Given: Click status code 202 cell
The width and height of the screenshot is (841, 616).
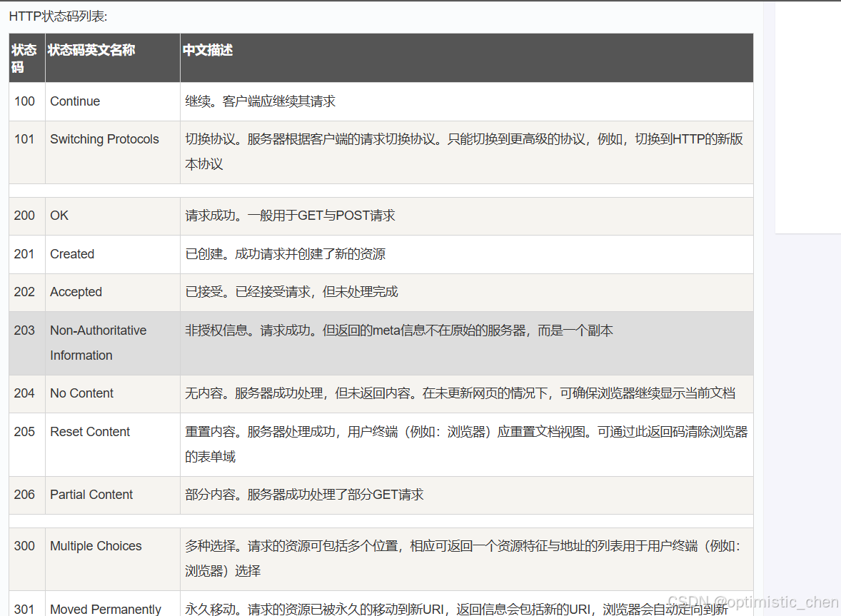Looking at the screenshot, I should click(27, 292).
